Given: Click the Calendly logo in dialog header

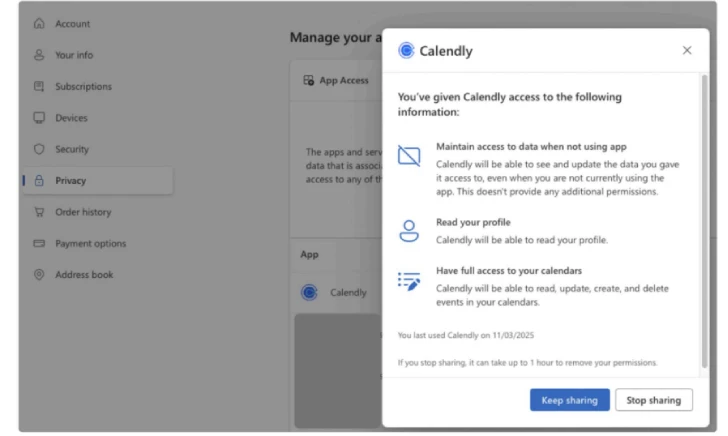Looking at the screenshot, I should [x=406, y=50].
